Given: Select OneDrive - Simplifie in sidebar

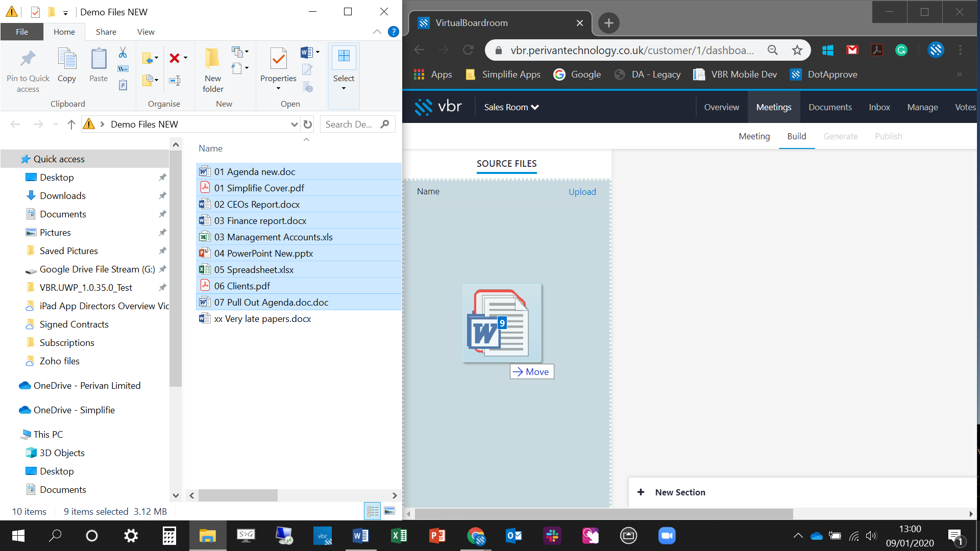Looking at the screenshot, I should 74,410.
